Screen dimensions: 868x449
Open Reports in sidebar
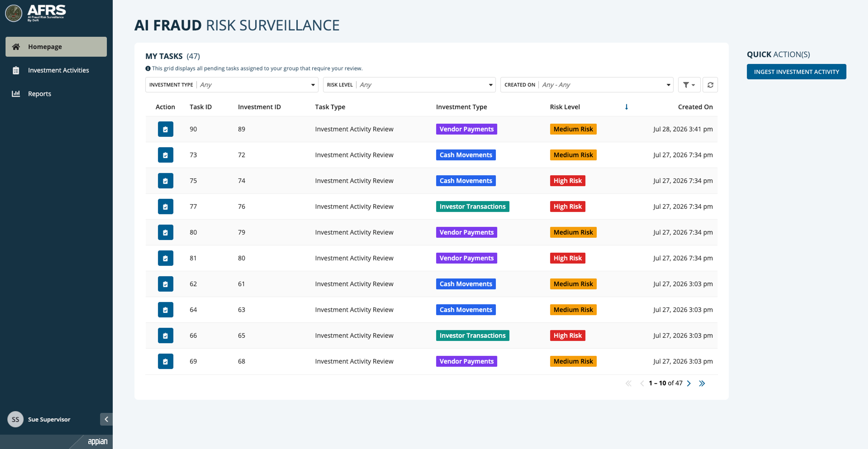pyautogui.click(x=56, y=94)
